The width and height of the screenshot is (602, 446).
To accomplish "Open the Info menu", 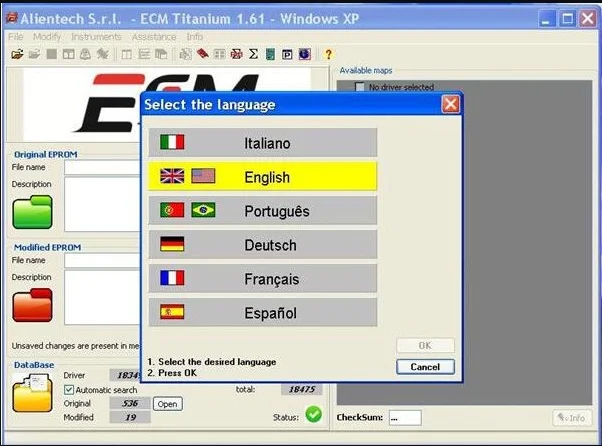I will click(x=195, y=37).
